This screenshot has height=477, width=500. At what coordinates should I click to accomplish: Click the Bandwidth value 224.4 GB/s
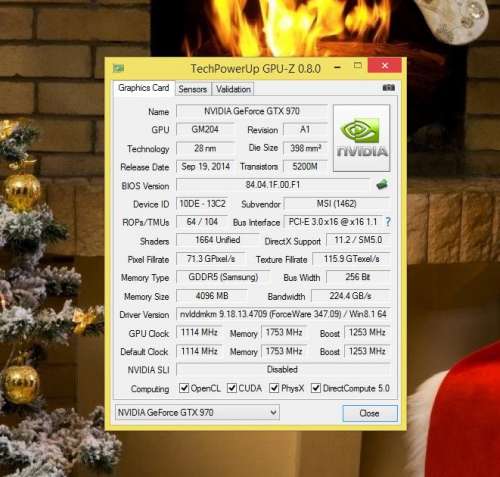click(351, 296)
